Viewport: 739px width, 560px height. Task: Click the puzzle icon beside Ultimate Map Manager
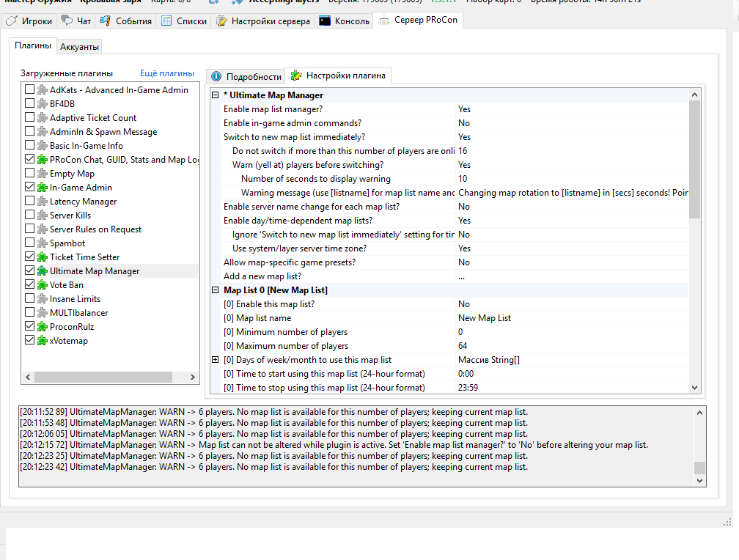point(42,271)
